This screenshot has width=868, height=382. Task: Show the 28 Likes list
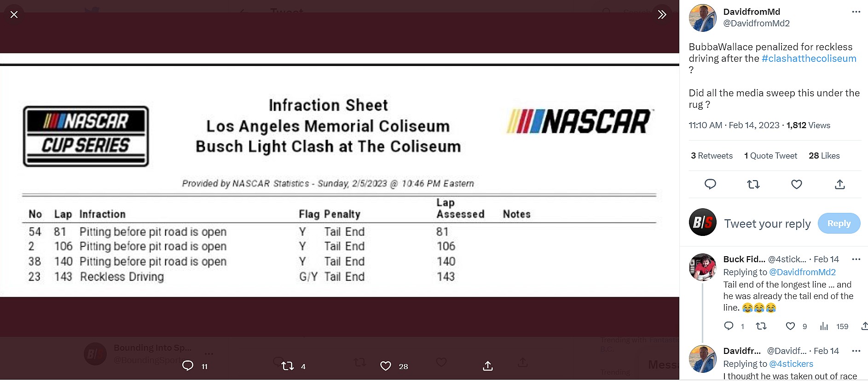tap(824, 156)
